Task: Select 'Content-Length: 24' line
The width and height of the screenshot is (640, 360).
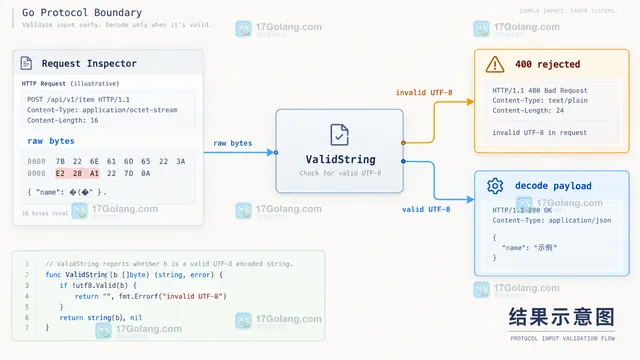Action: point(528,111)
